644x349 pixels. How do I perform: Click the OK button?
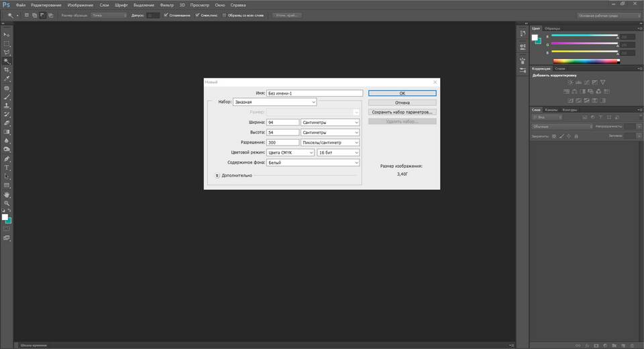[x=402, y=93]
